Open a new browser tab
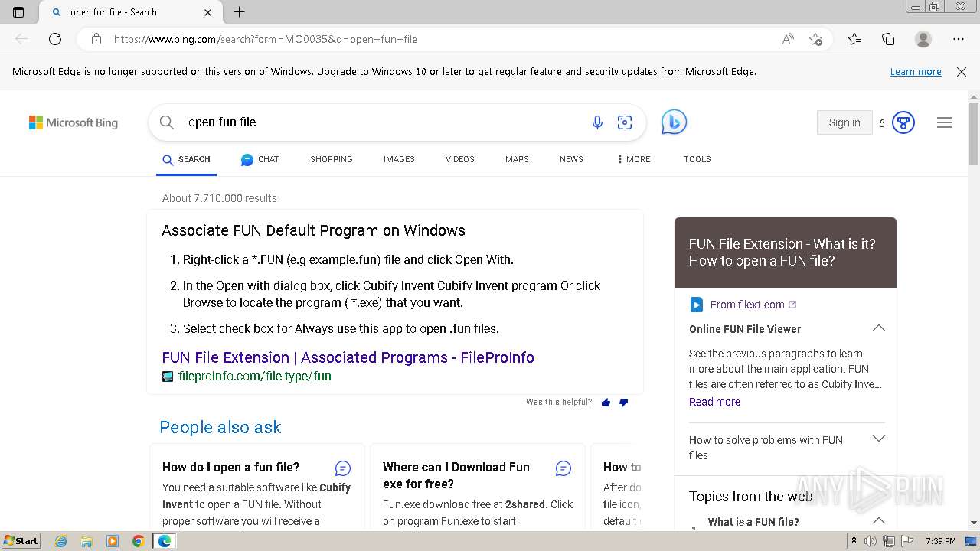 tap(239, 12)
